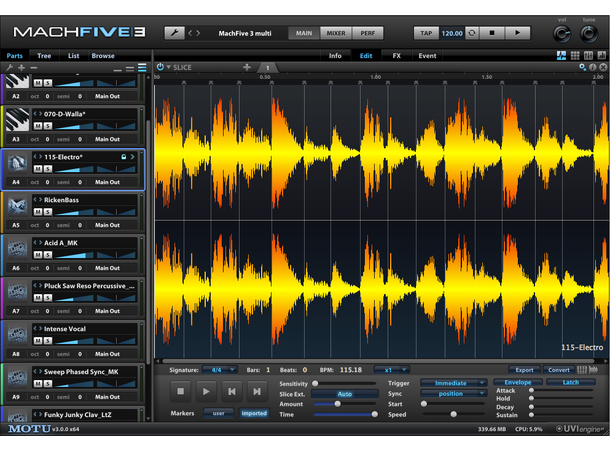Image resolution: width=610 pixels, height=450 pixels.
Task: Open the Event tab
Action: [x=427, y=56]
